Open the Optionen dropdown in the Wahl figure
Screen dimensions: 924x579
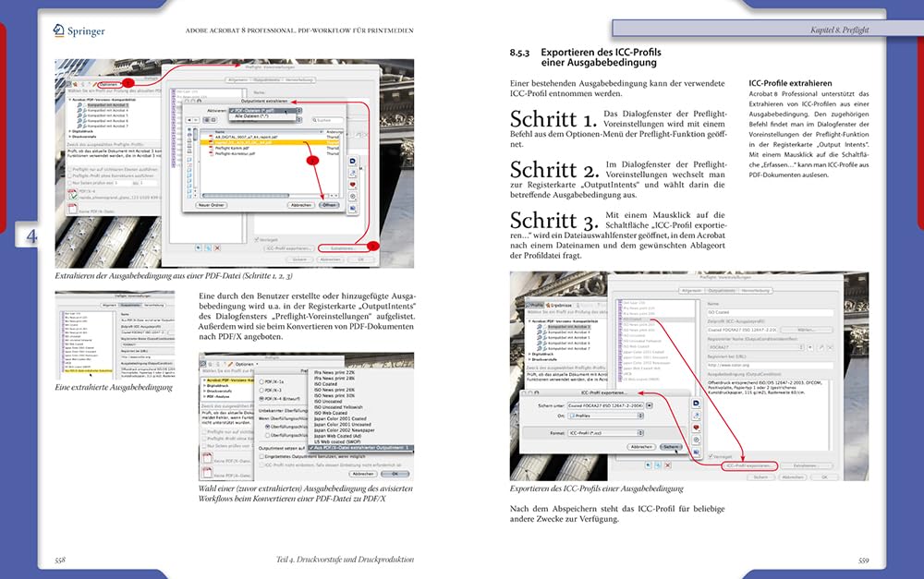click(x=247, y=364)
